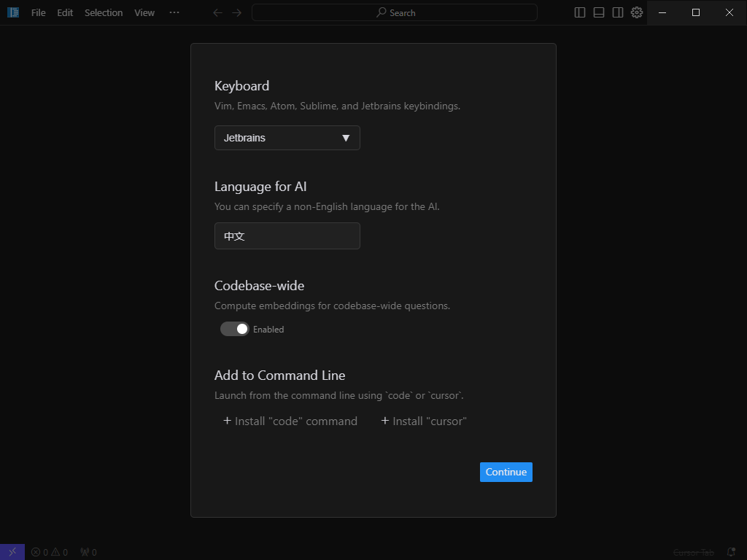Open the File menu
Image resolution: width=747 pixels, height=560 pixels.
[x=38, y=12]
